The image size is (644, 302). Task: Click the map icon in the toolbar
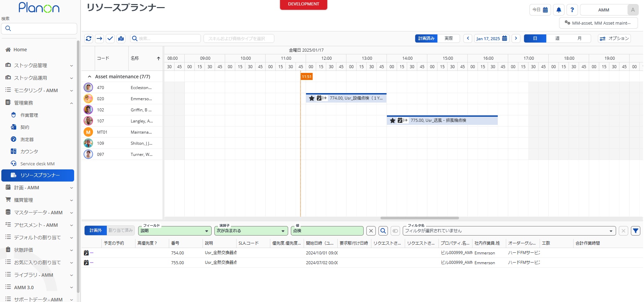tap(121, 38)
